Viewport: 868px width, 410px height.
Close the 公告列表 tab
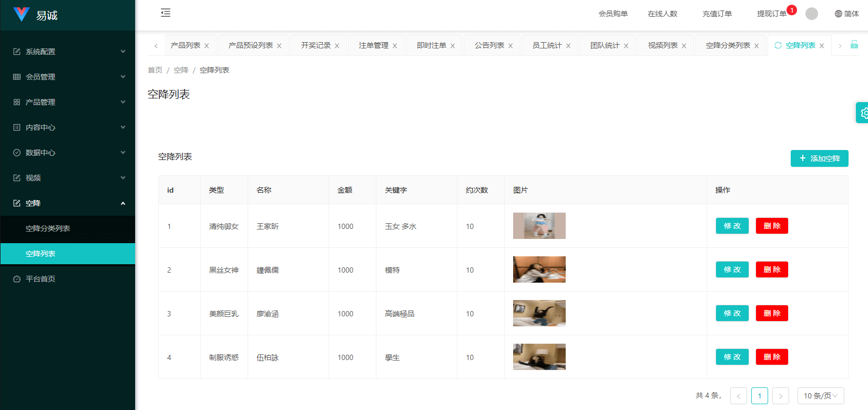[510, 46]
